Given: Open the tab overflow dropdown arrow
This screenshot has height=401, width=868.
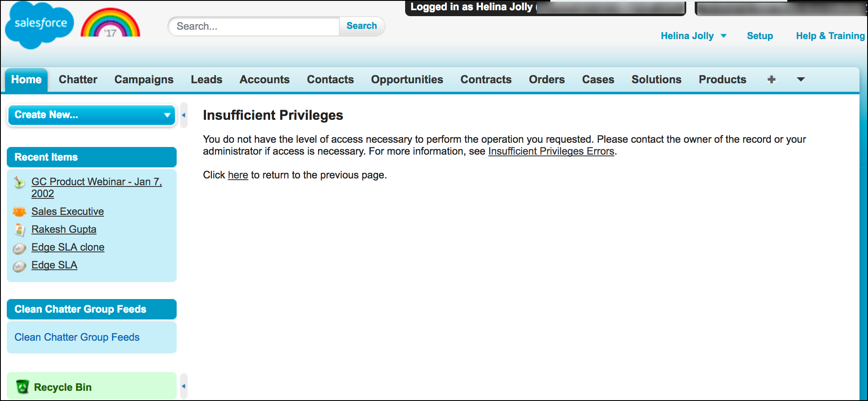Looking at the screenshot, I should point(800,79).
